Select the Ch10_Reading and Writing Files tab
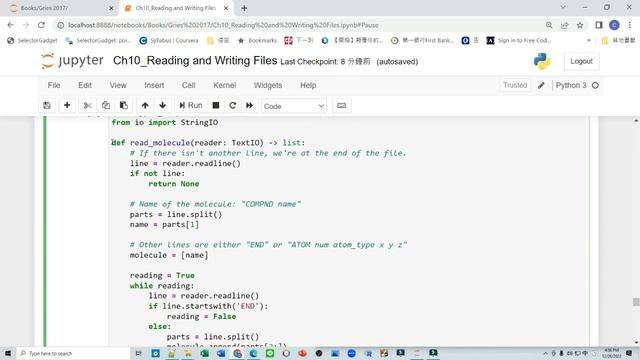640x360 pixels. pos(176,8)
